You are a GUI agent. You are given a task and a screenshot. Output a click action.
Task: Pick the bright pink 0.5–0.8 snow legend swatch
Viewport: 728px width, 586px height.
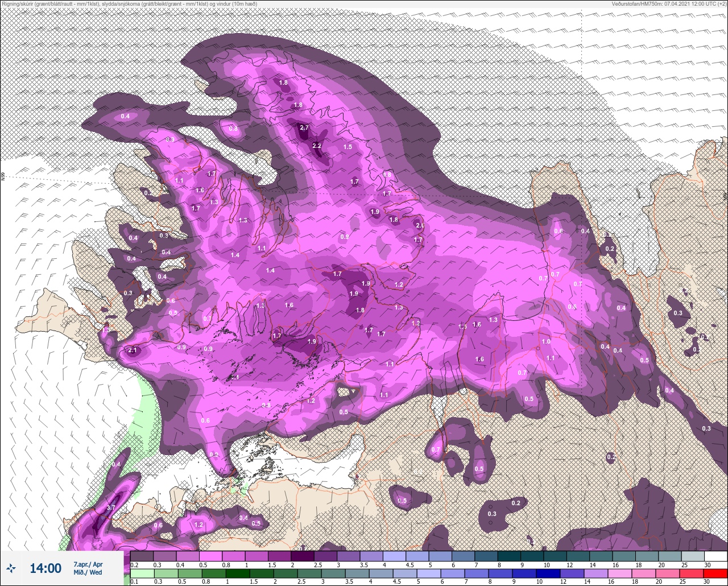[x=210, y=556]
